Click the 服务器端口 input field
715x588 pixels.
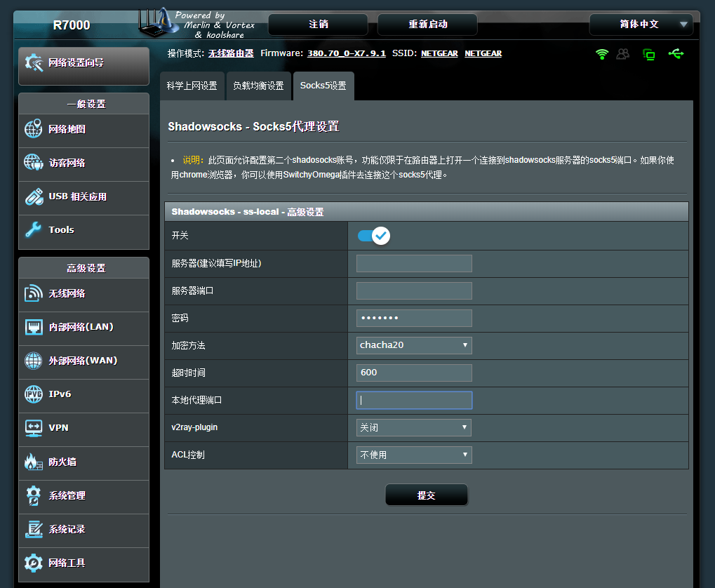pos(414,290)
